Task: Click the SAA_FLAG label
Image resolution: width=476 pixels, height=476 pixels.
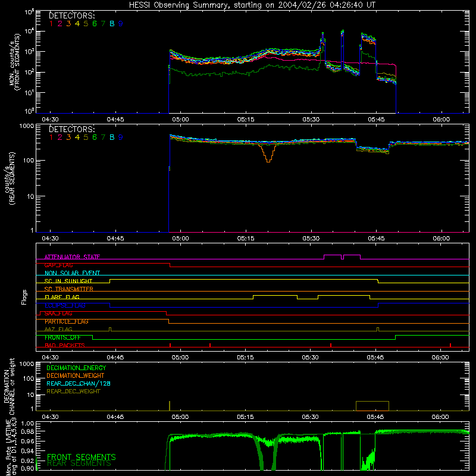Action: 58,314
